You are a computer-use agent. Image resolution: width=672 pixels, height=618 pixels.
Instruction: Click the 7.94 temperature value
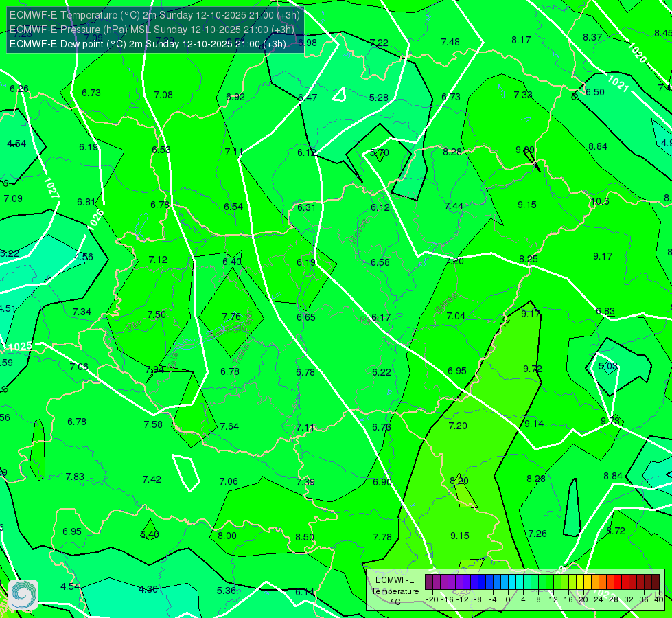click(x=154, y=369)
